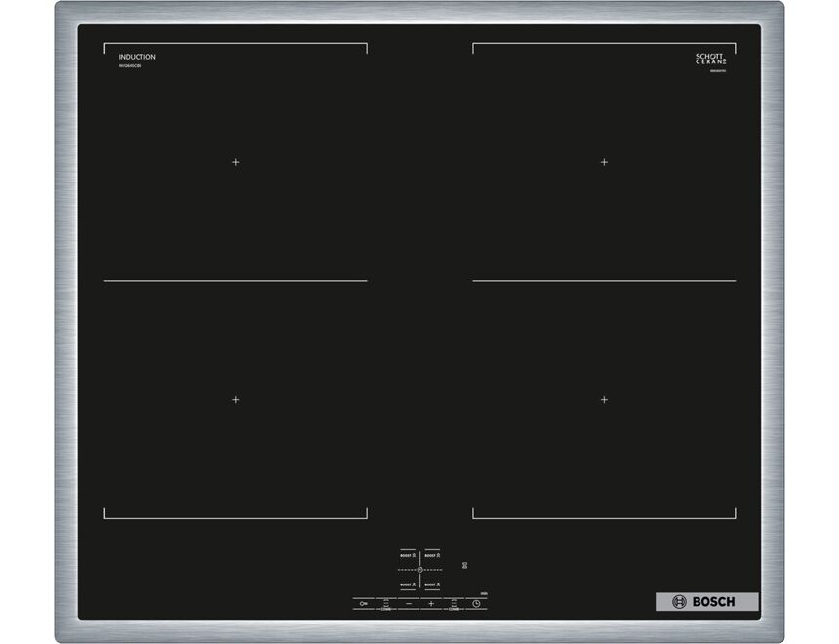839x644 pixels.
Task: Click the SCHOTT CERAN logo
Action: [711, 59]
